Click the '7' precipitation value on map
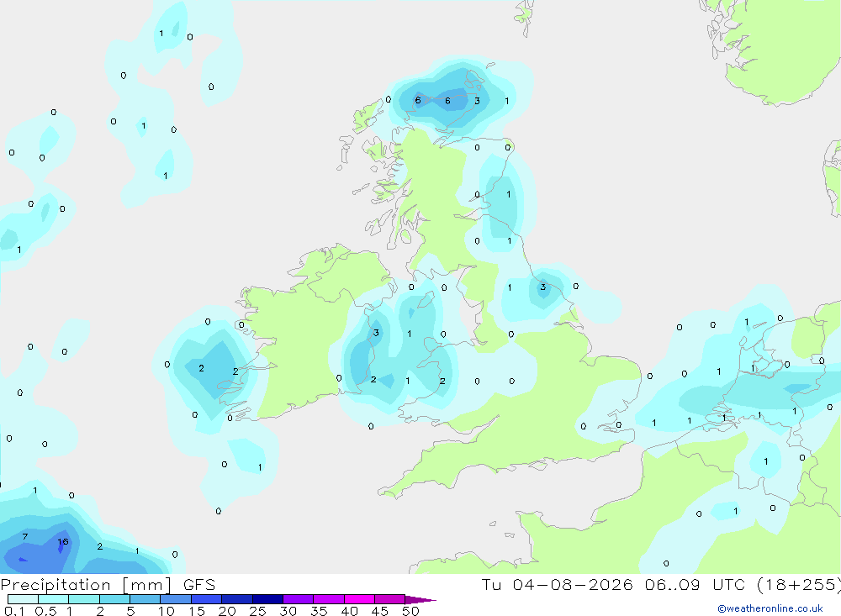841x616 pixels. 24,537
